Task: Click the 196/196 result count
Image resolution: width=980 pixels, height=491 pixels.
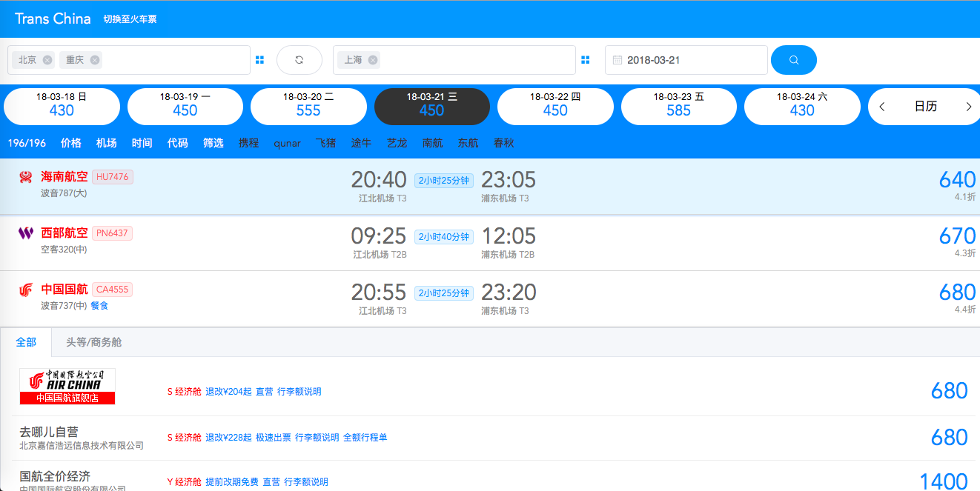Action: coord(27,143)
